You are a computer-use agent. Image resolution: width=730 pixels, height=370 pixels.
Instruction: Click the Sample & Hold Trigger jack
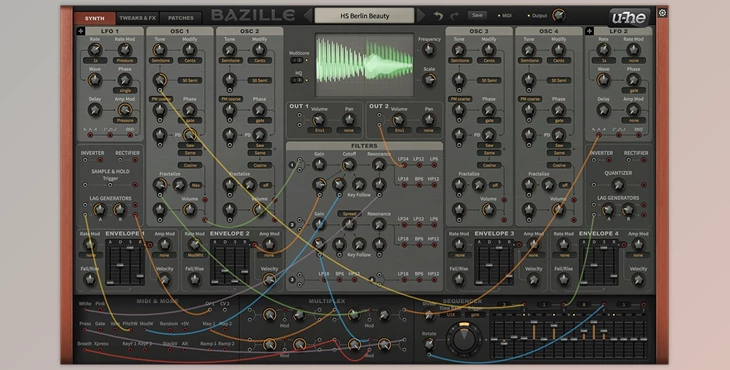[110, 185]
